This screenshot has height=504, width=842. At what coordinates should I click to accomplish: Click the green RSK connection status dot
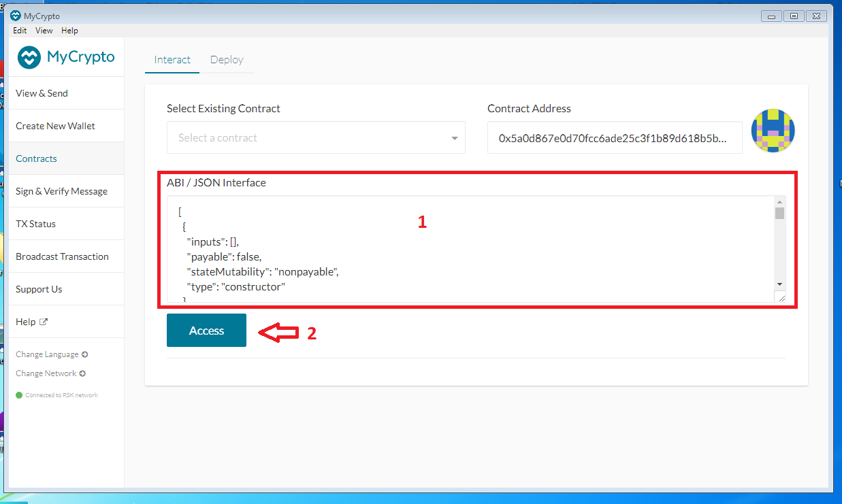point(19,395)
